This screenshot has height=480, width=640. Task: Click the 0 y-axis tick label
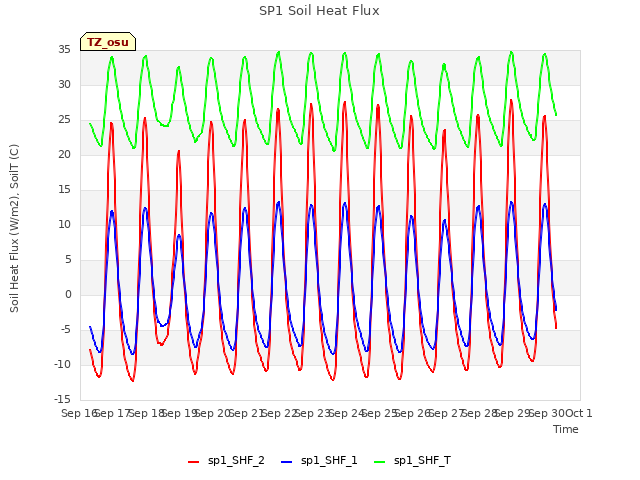(x=68, y=295)
